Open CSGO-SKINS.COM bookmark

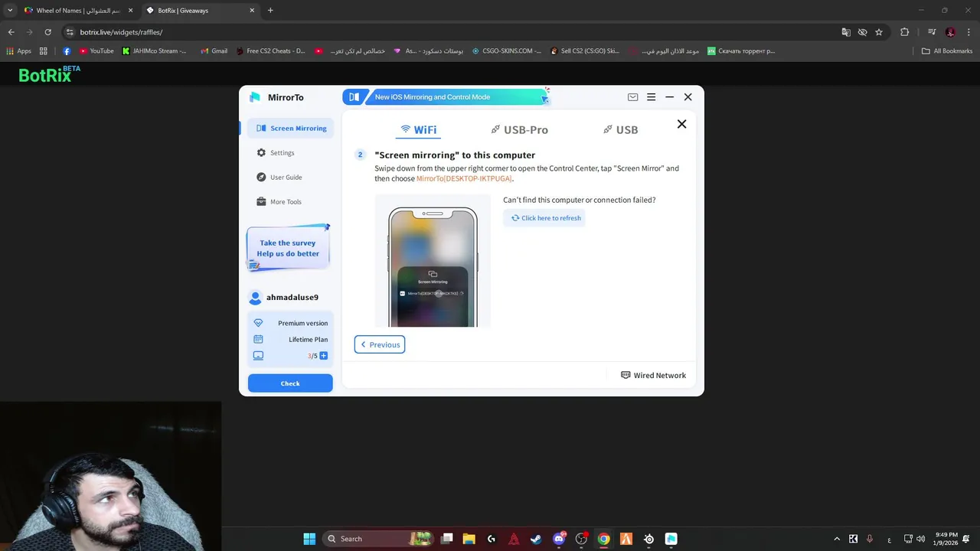pyautogui.click(x=506, y=51)
